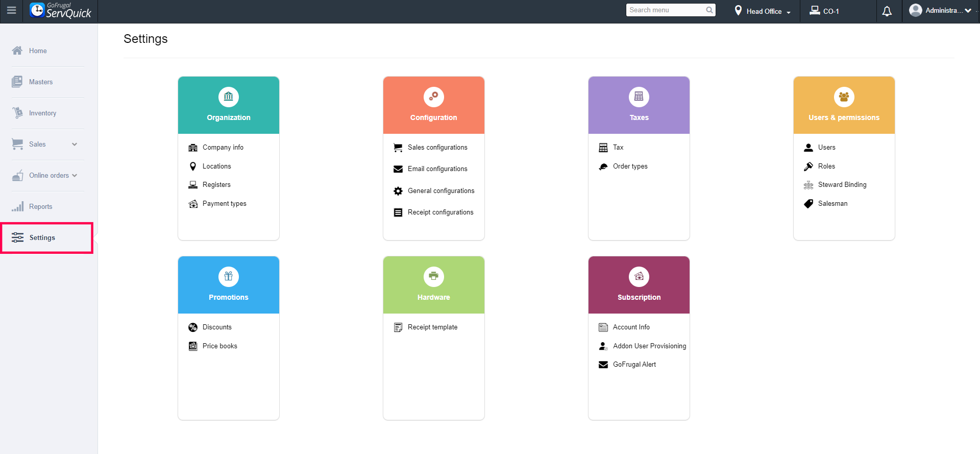Click the Promotions gift icon
Image resolution: width=980 pixels, height=454 pixels.
(x=229, y=276)
